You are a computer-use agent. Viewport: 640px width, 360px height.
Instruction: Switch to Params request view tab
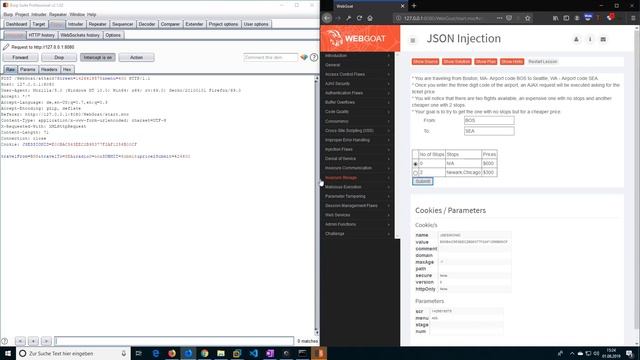tap(28, 69)
